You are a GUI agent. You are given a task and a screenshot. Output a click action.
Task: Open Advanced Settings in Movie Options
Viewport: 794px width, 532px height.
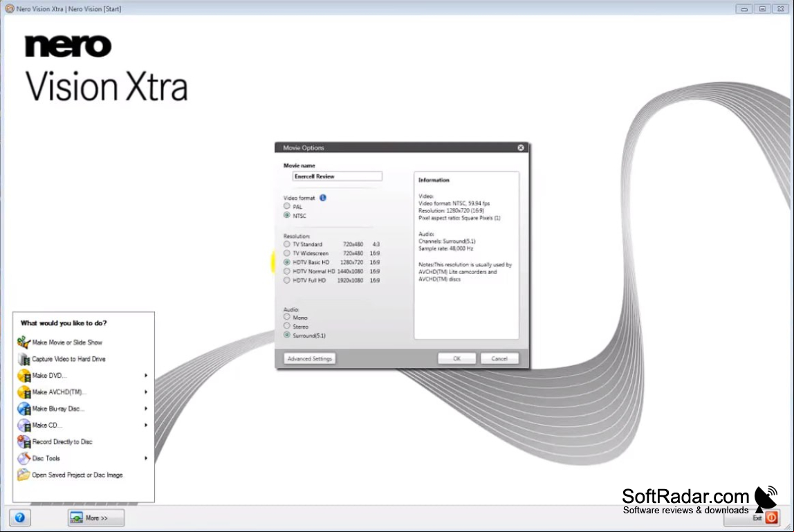coord(309,359)
